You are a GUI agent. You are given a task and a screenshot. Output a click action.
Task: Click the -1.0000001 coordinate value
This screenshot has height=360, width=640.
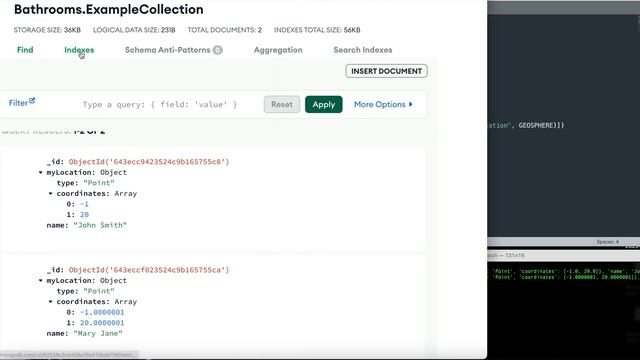pos(102,312)
